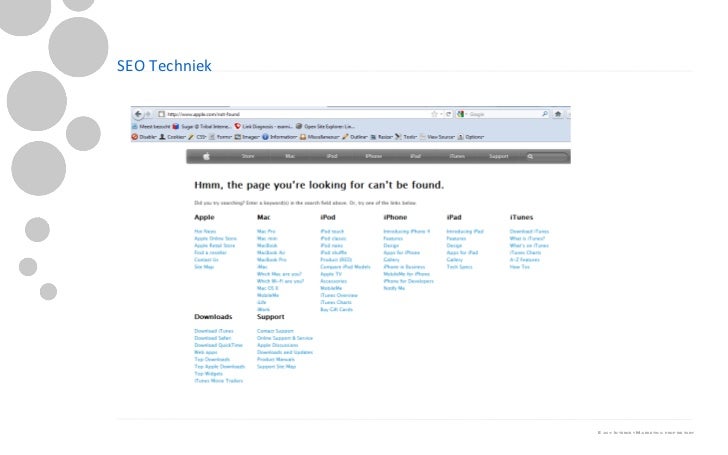Open the Images developer toolbar menu
This screenshot has height=455, width=728.
[x=247, y=137]
